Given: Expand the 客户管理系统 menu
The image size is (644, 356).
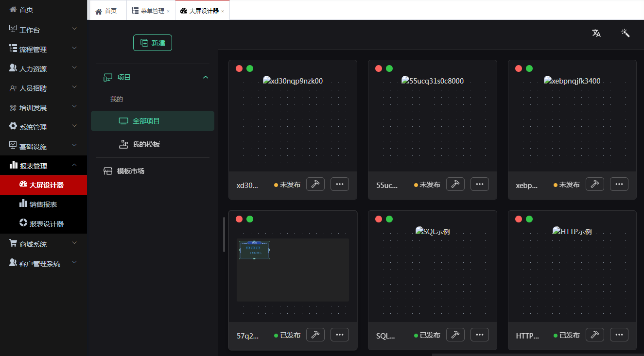Looking at the screenshot, I should pyautogui.click(x=43, y=263).
